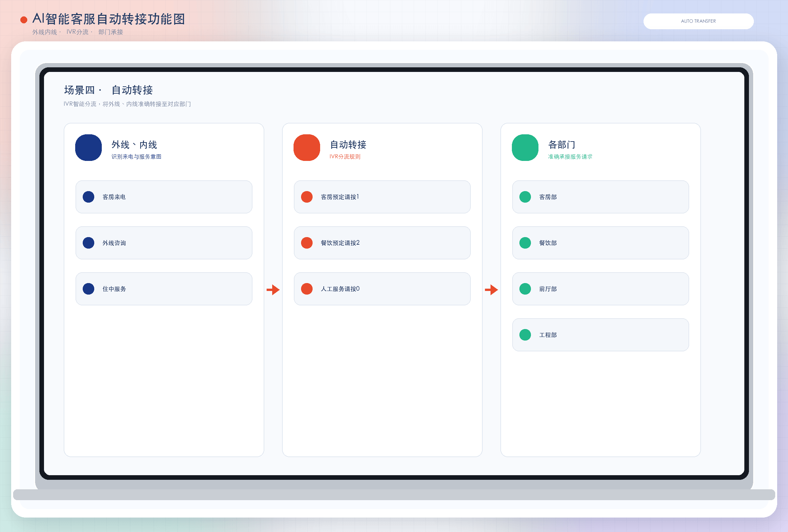Select the 外线咨询 text label
Viewport: 788px width, 532px height.
coord(114,243)
